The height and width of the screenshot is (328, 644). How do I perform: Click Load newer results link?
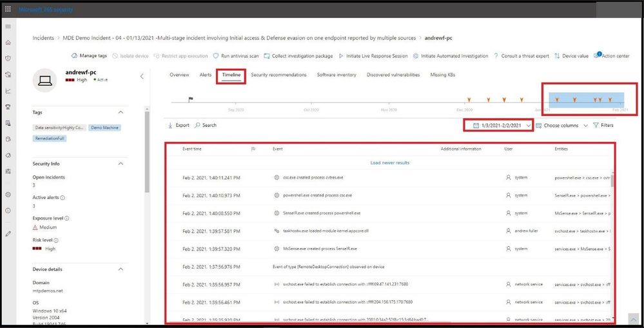[x=390, y=162]
